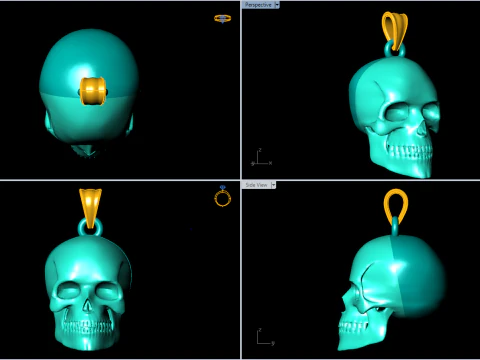Viewport: 480px width, 360px height.
Task: Open the Side View viewport dropdown arrow
Action: (273, 185)
